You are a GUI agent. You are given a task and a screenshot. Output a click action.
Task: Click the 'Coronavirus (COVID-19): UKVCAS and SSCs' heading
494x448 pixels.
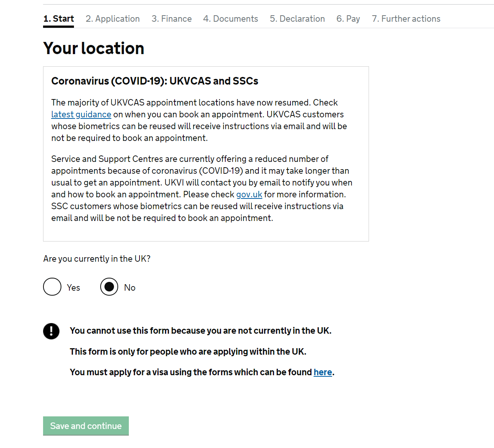[x=155, y=81]
